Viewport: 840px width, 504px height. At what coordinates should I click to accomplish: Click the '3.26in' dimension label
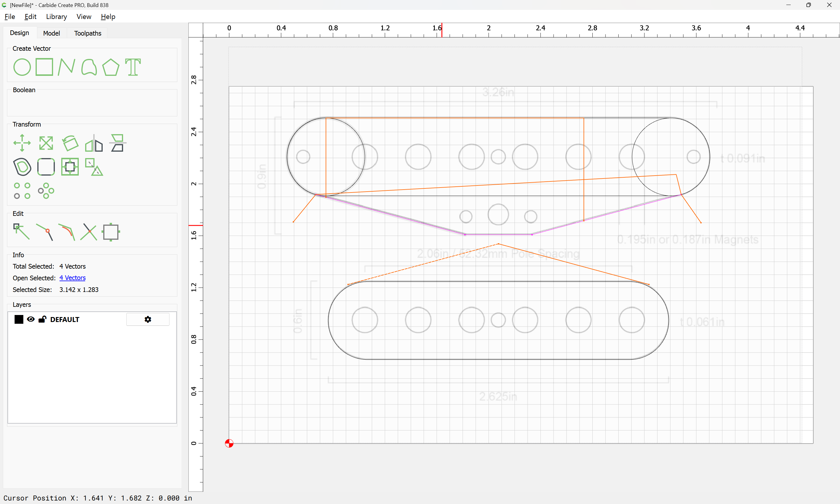498,92
